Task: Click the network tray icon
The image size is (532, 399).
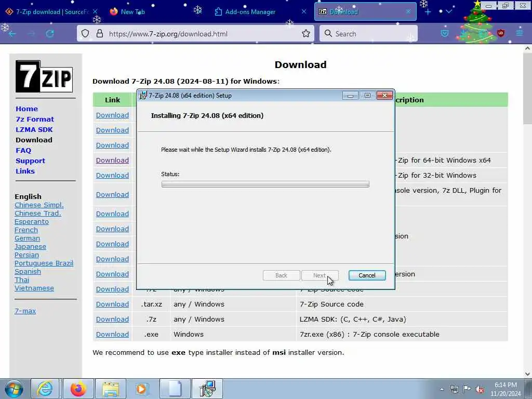Action: click(454, 390)
